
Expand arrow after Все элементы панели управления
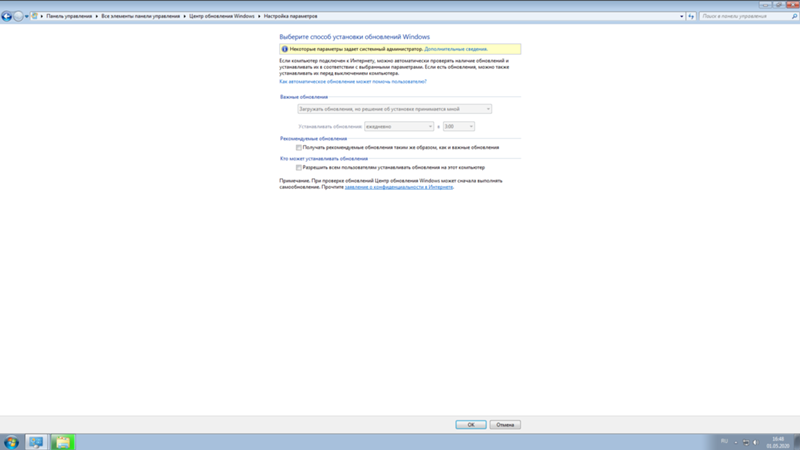click(x=185, y=16)
